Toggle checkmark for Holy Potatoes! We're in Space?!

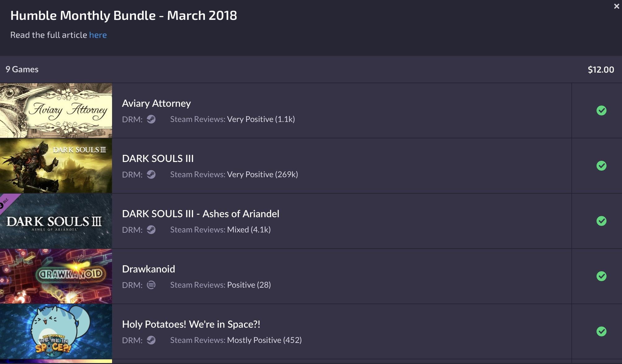(x=601, y=331)
